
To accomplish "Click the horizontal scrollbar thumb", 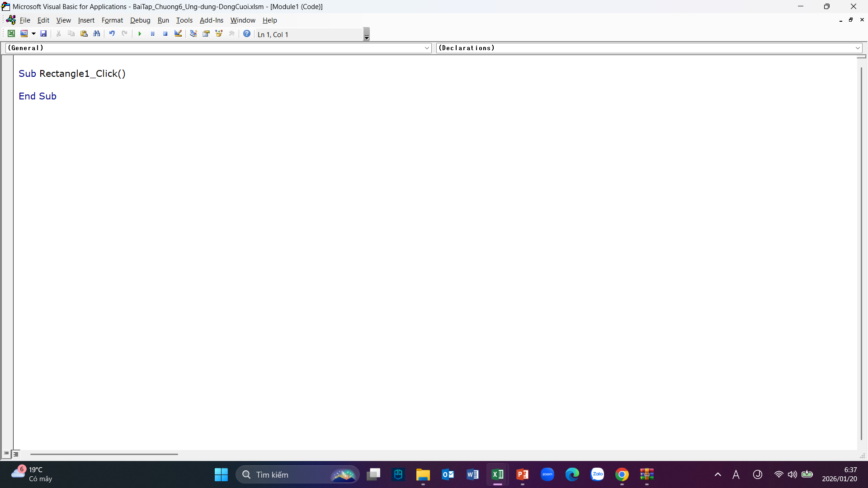I will (x=104, y=454).
